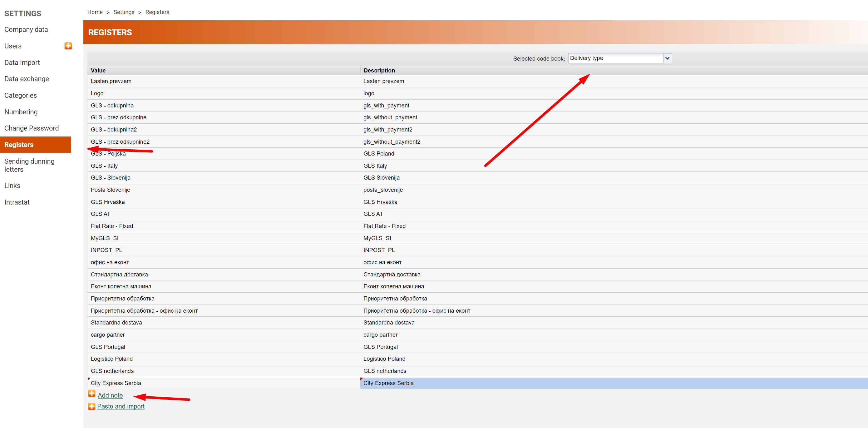Open Company data settings
This screenshot has height=431, width=868.
coord(26,30)
